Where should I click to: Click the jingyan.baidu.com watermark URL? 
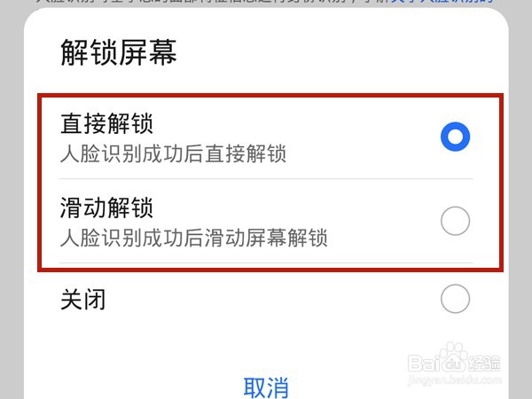point(454,379)
